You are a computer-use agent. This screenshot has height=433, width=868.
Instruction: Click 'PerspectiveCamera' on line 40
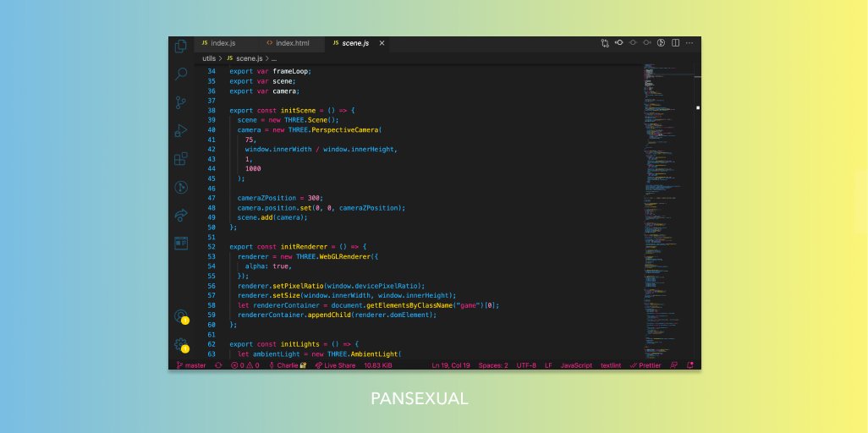pos(345,130)
